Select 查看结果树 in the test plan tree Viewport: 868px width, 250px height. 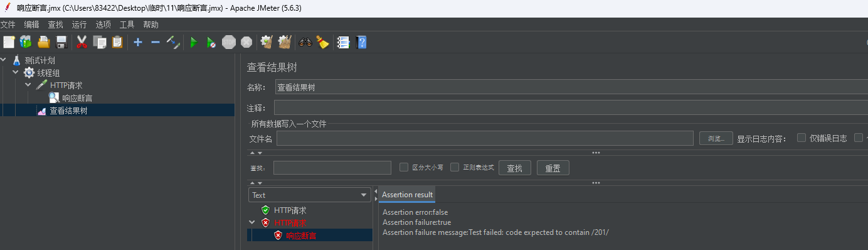[x=68, y=111]
